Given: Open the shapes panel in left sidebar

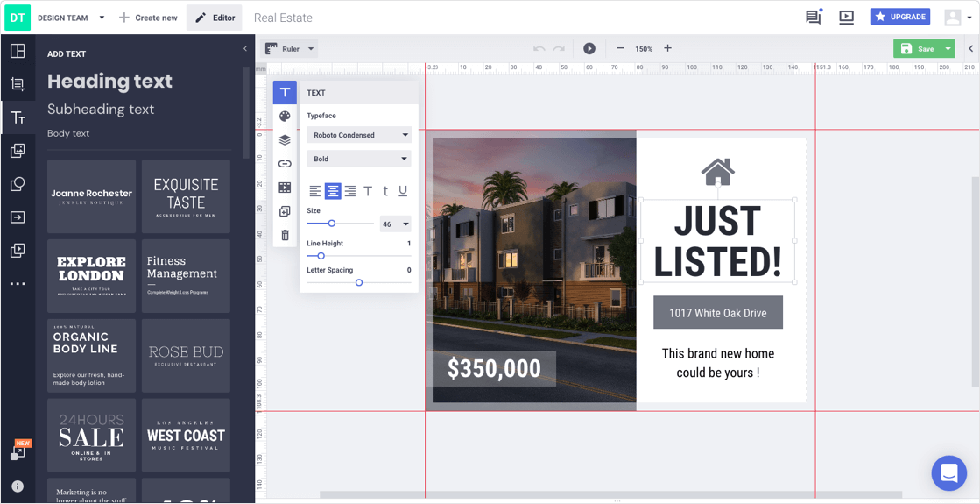Looking at the screenshot, I should 18,184.
